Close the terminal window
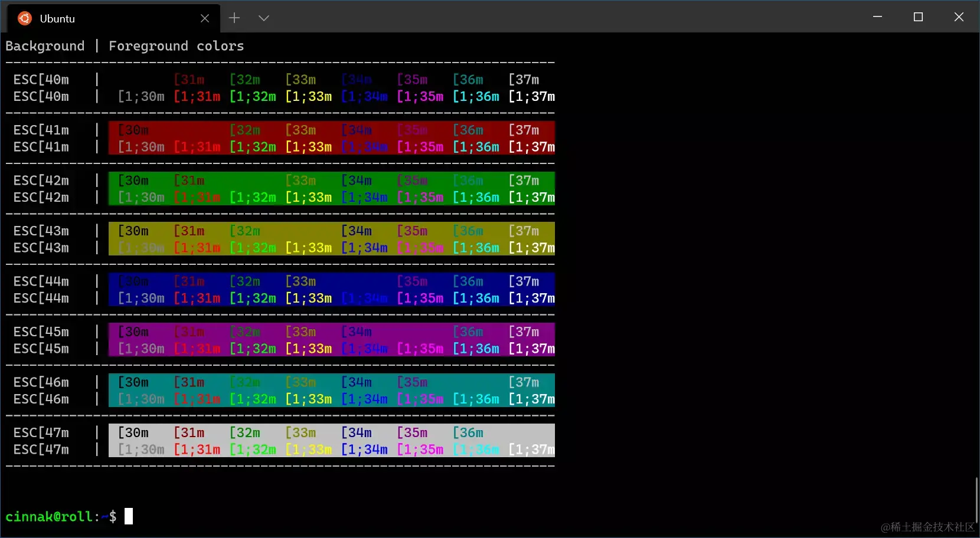This screenshot has height=538, width=980. (959, 17)
